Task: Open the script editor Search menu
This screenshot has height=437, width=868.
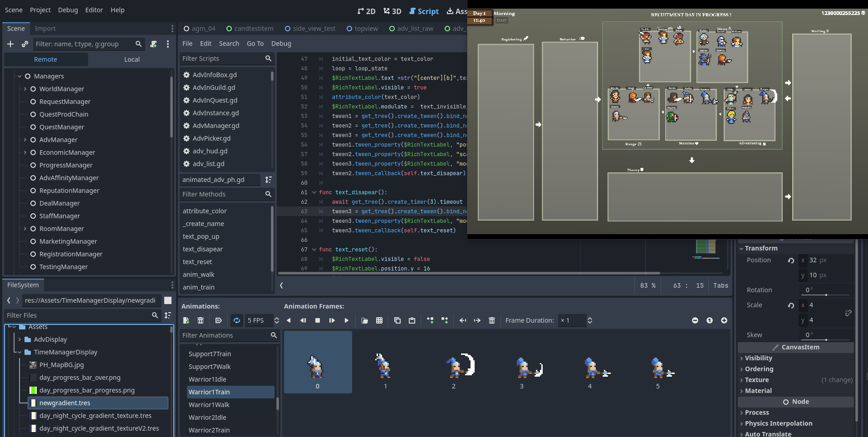Action: (x=229, y=44)
